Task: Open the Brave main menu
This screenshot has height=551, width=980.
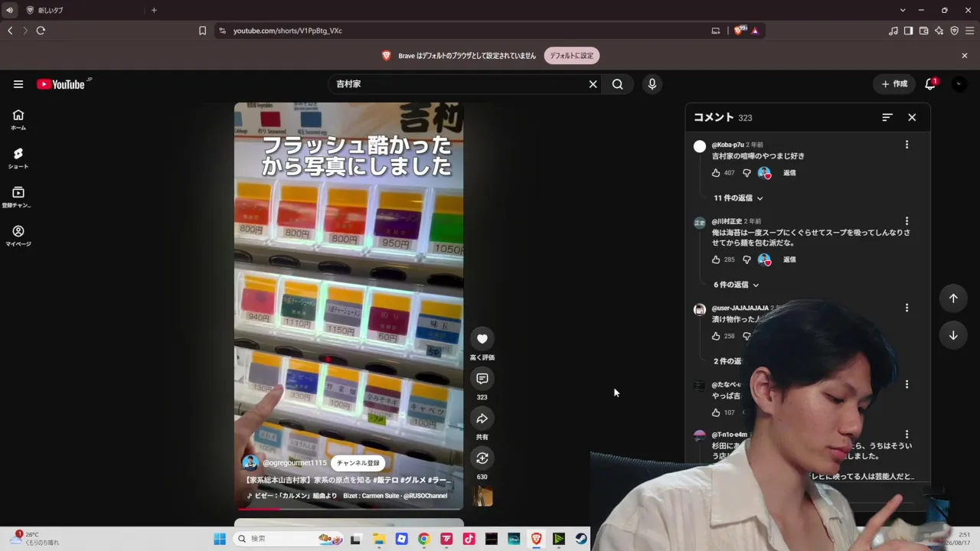Action: pyautogui.click(x=969, y=31)
